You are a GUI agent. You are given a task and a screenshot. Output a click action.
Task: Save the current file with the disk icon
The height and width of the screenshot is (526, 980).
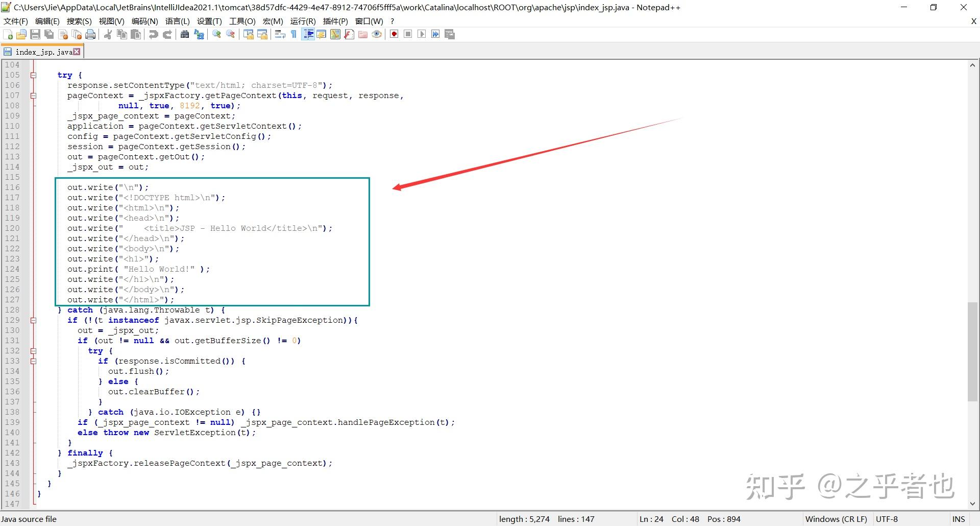(x=35, y=34)
